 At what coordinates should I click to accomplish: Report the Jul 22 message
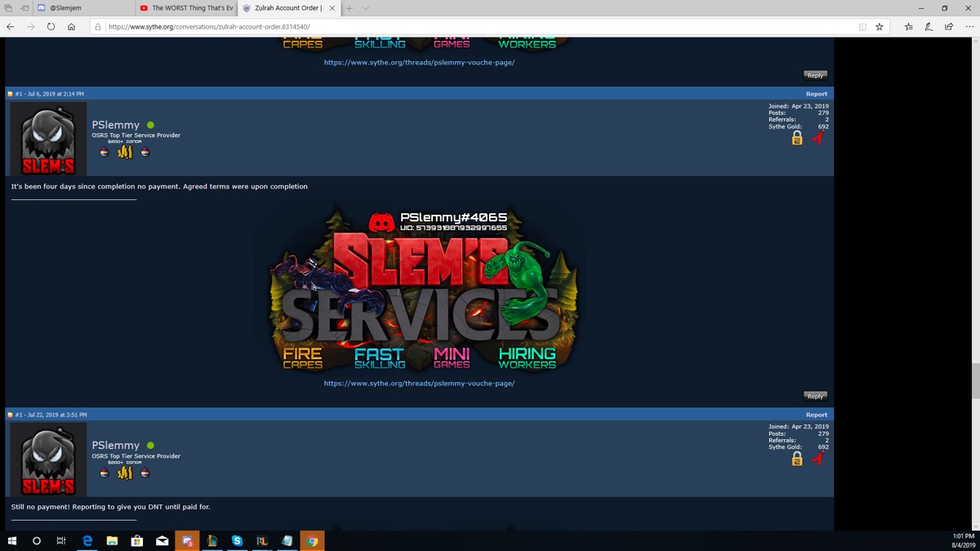(x=817, y=415)
